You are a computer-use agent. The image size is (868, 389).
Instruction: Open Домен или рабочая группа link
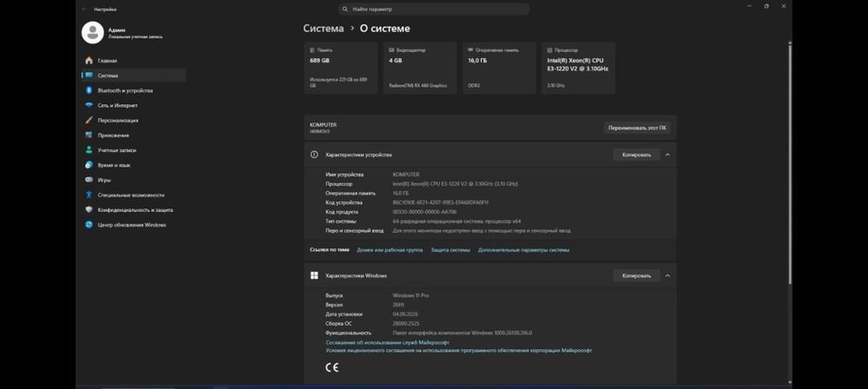[390, 250]
